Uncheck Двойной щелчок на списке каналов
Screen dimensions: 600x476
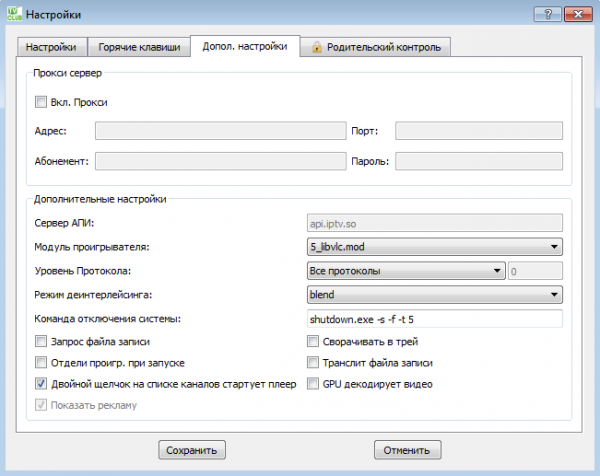click(x=41, y=383)
